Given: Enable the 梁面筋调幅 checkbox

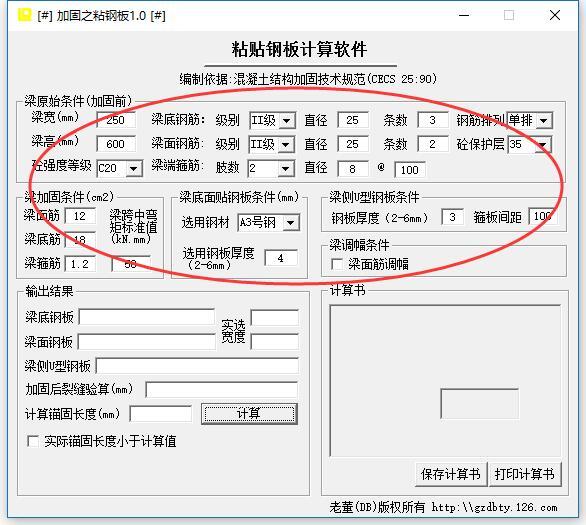Looking at the screenshot, I should [337, 264].
